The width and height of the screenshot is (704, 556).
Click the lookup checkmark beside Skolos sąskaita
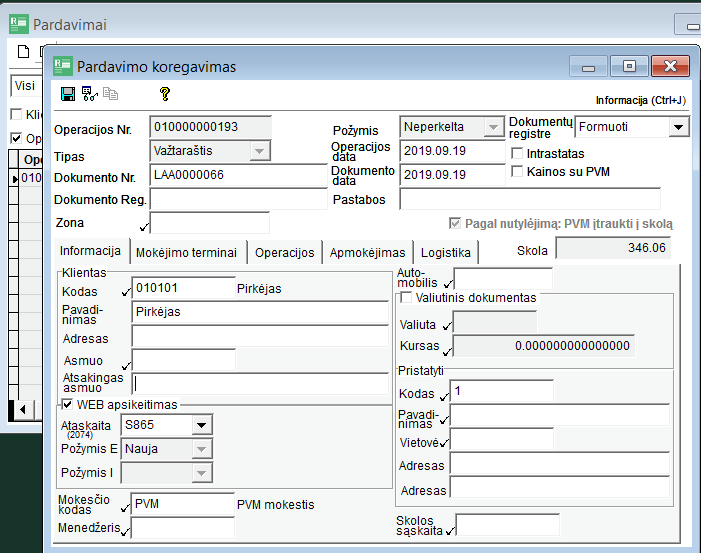point(450,531)
